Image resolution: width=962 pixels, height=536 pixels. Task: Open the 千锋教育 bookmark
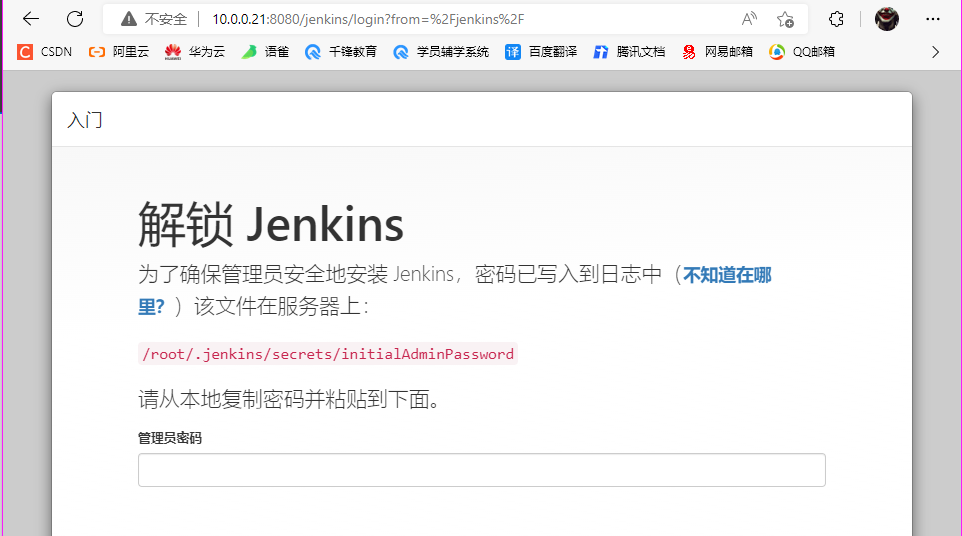click(341, 52)
